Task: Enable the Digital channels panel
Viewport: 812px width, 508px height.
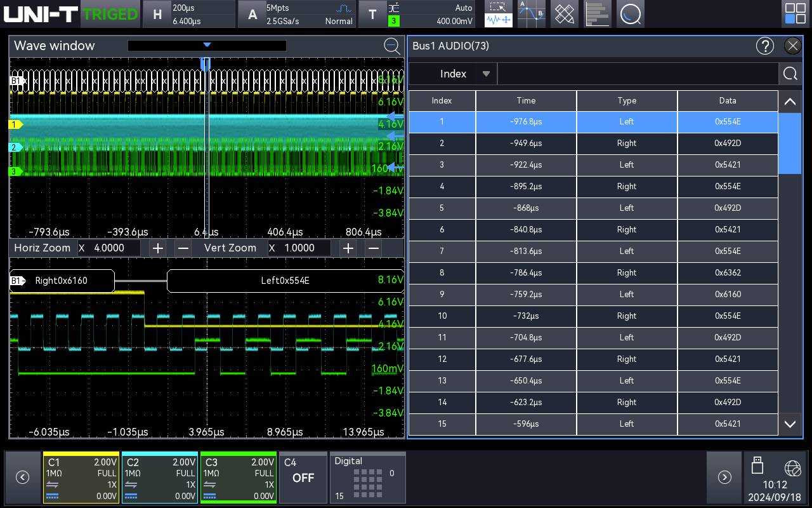Action: 367,478
